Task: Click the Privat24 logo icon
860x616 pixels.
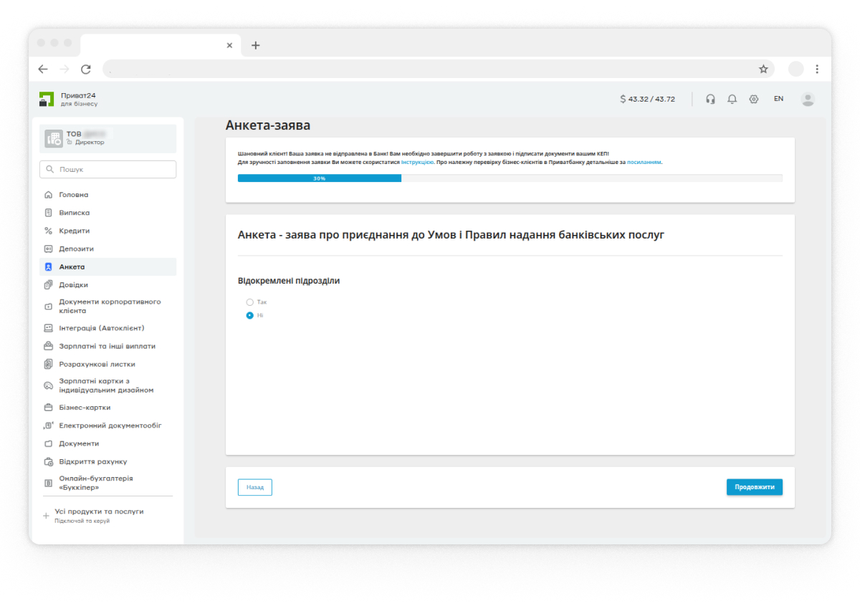Action: 47,99
